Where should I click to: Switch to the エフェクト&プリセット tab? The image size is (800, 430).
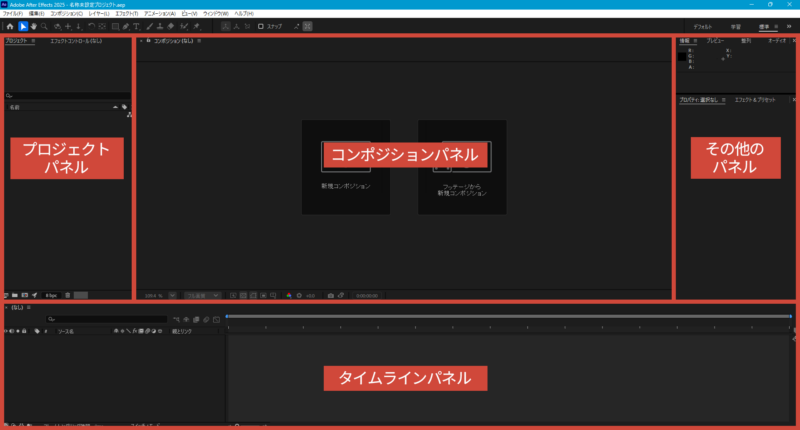tap(755, 100)
